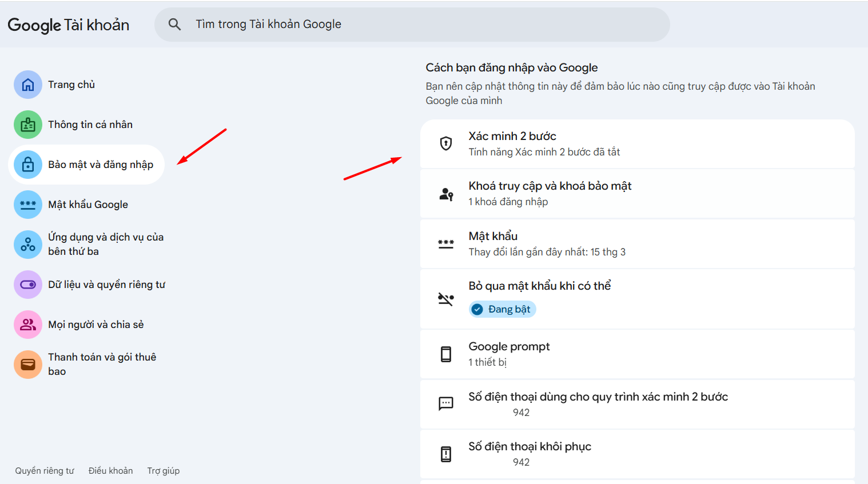The image size is (868, 484).
Task: Click the Bảo mật lock icon
Action: [x=28, y=165]
